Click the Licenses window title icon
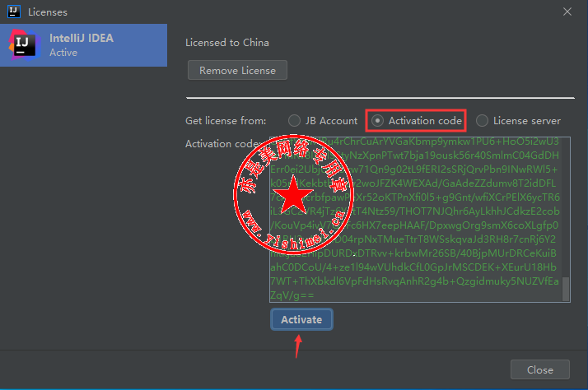The width and height of the screenshot is (588, 390). (x=13, y=12)
